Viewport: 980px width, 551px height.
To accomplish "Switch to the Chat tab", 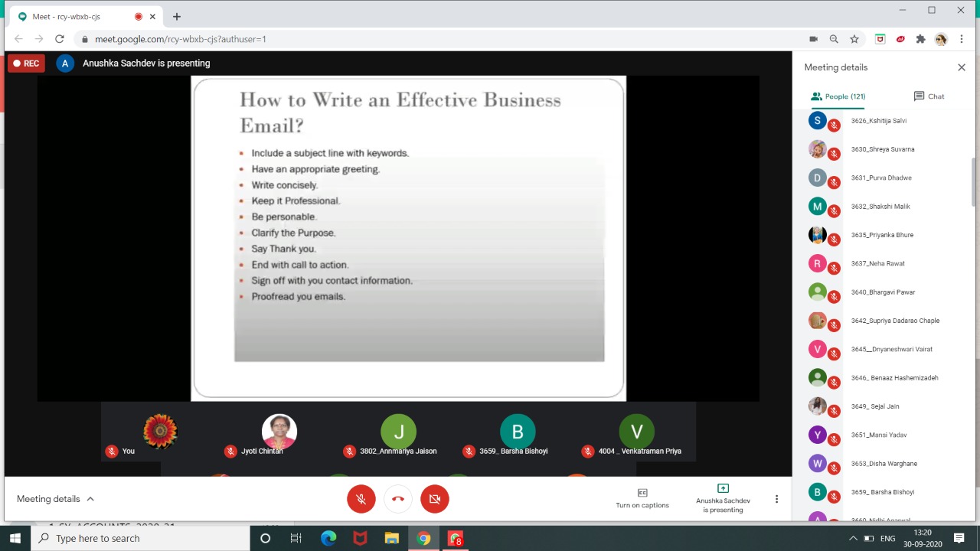I will 929,96.
